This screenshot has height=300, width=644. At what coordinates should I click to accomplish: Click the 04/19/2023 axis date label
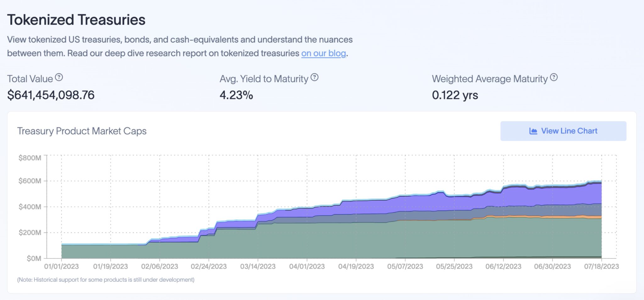[x=356, y=267]
